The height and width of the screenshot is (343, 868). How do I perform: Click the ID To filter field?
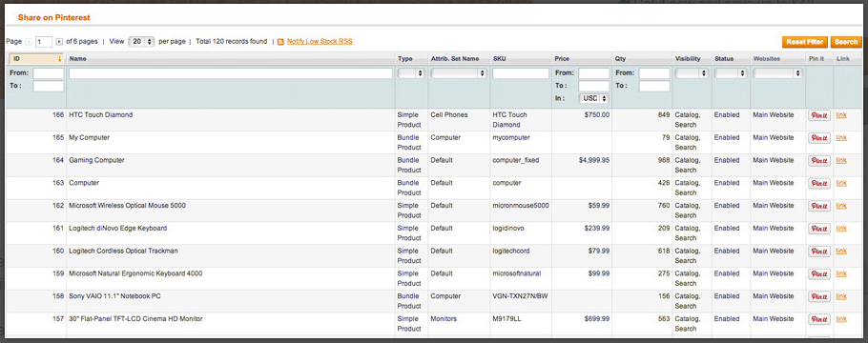tap(48, 86)
